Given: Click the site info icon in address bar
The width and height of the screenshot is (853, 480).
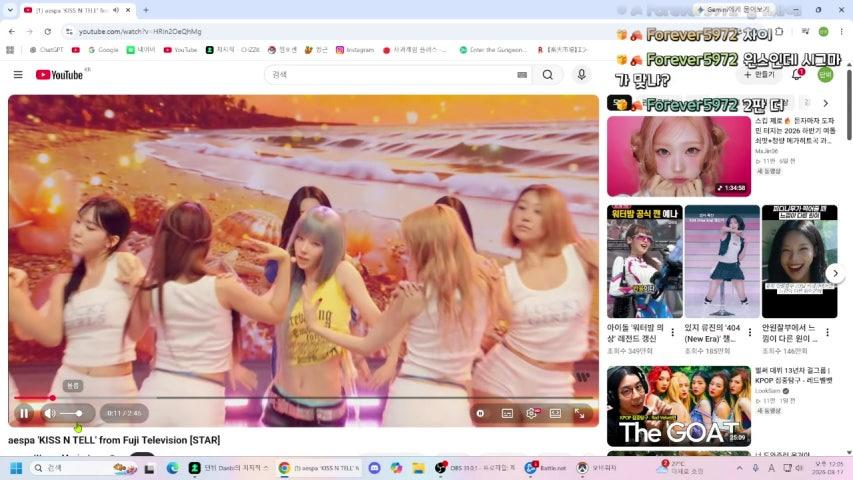Looking at the screenshot, I should pyautogui.click(x=69, y=32).
